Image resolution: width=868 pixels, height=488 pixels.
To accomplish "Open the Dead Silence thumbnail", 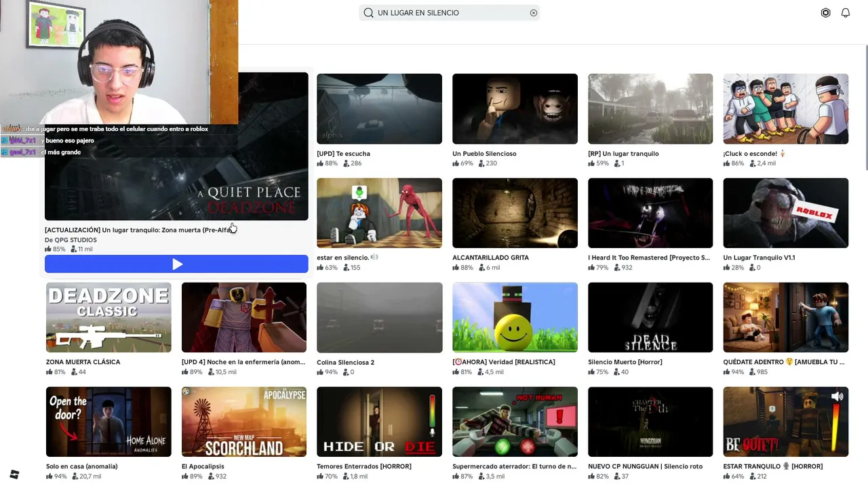I will (x=650, y=317).
